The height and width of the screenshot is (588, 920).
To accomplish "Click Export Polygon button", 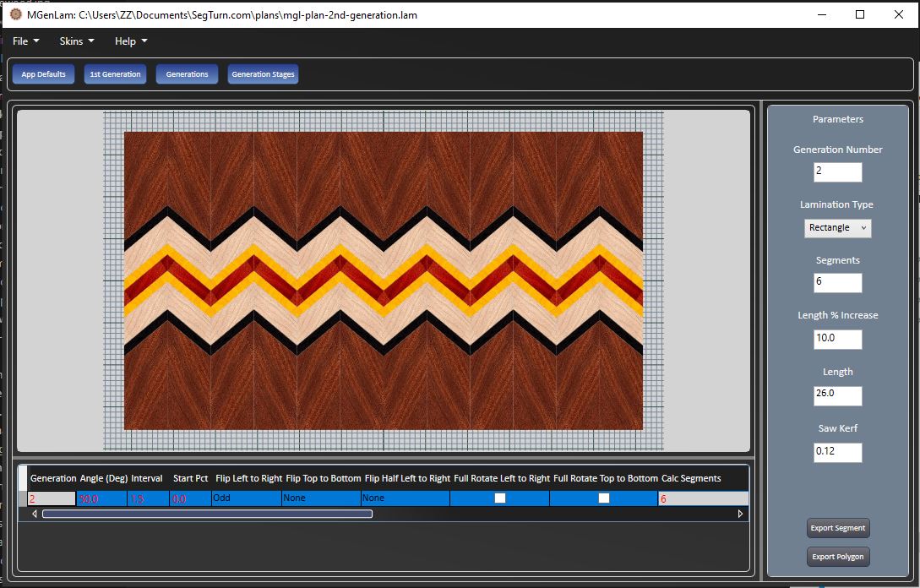I will (837, 557).
